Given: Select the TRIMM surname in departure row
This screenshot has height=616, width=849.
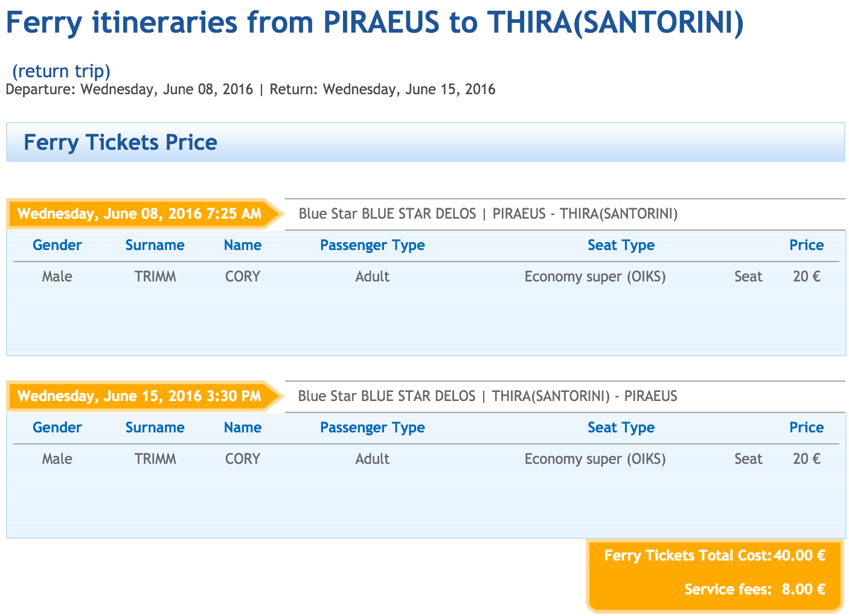Looking at the screenshot, I should (x=156, y=277).
